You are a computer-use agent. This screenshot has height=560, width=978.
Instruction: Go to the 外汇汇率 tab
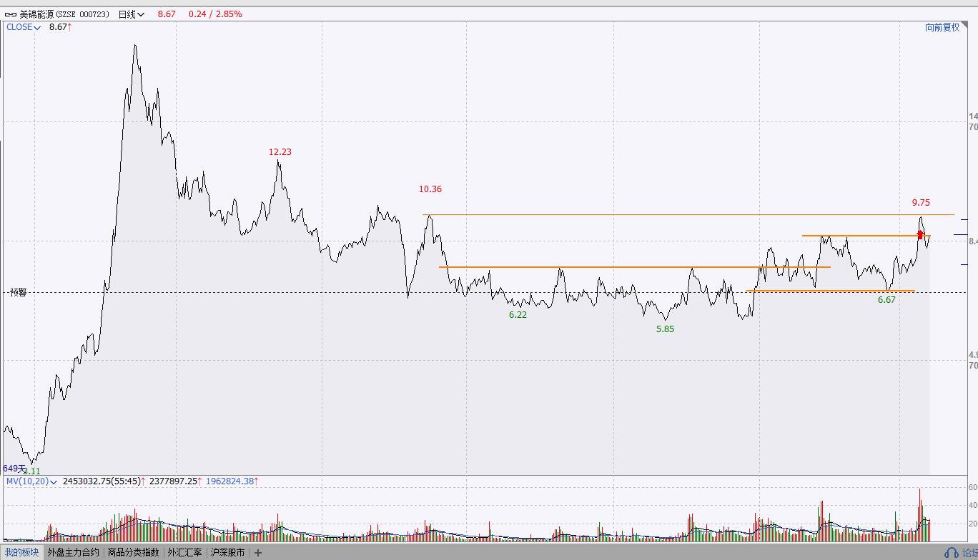click(x=185, y=553)
